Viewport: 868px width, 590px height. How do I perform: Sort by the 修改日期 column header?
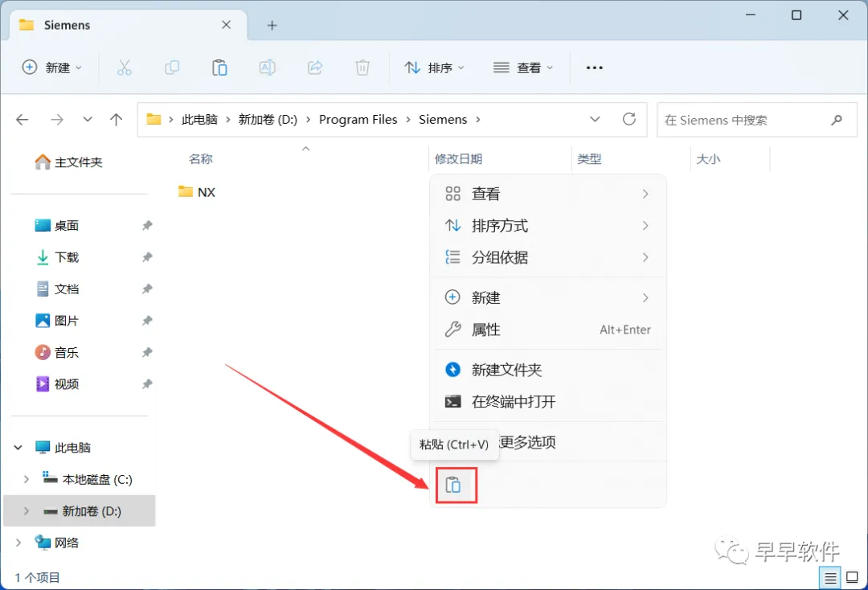point(458,159)
